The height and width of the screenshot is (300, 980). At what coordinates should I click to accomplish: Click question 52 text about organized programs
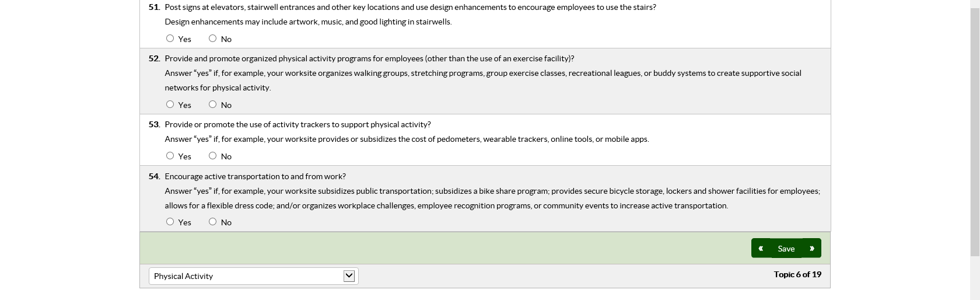click(369, 58)
